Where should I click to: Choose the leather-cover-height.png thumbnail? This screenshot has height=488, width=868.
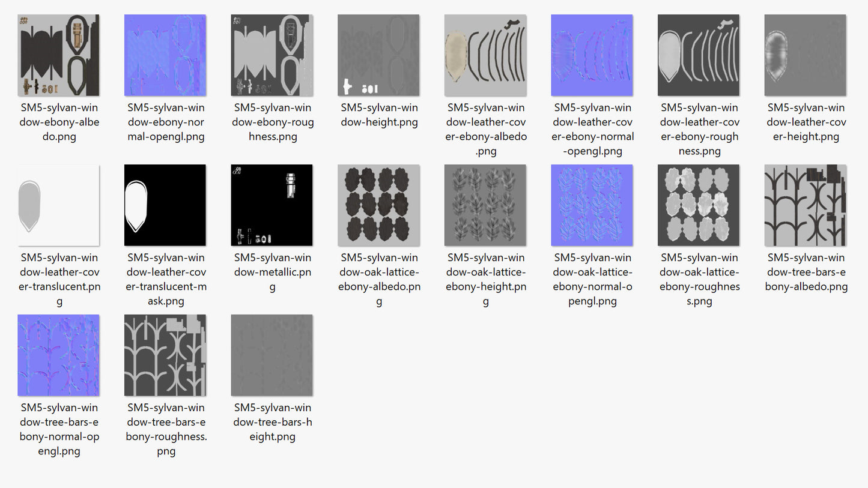point(806,55)
